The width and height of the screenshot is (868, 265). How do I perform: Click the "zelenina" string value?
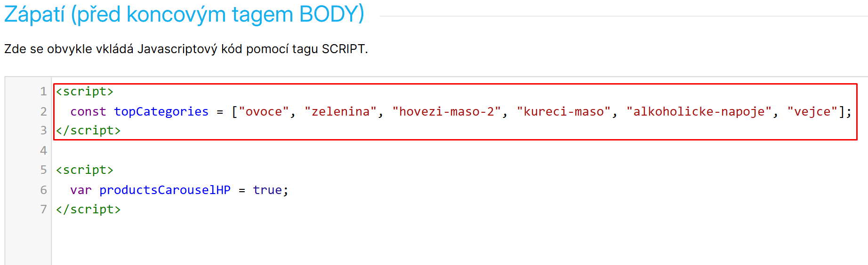[x=340, y=111]
